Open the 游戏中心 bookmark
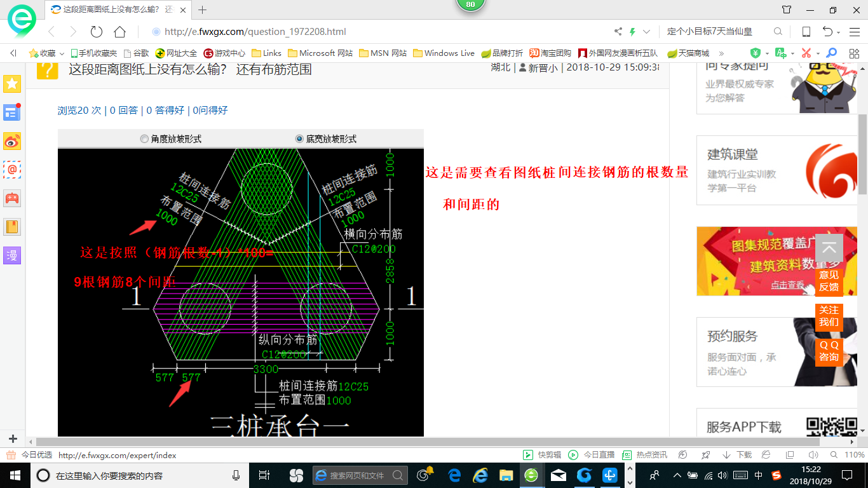This screenshot has width=868, height=488. point(224,53)
